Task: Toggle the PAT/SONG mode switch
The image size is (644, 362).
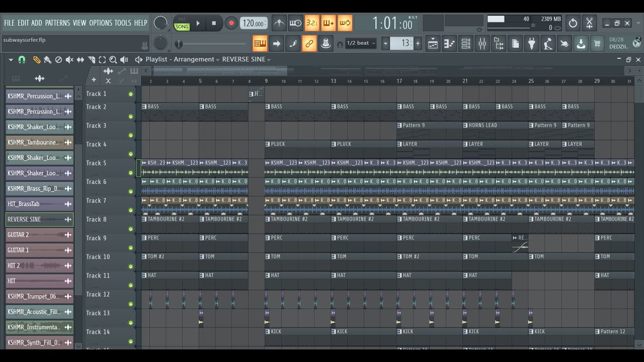Action: (182, 23)
